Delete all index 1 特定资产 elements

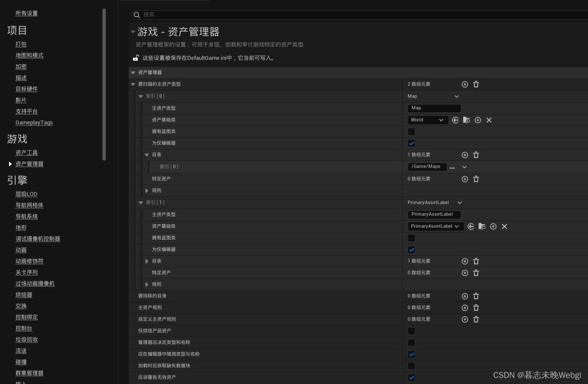(476, 273)
